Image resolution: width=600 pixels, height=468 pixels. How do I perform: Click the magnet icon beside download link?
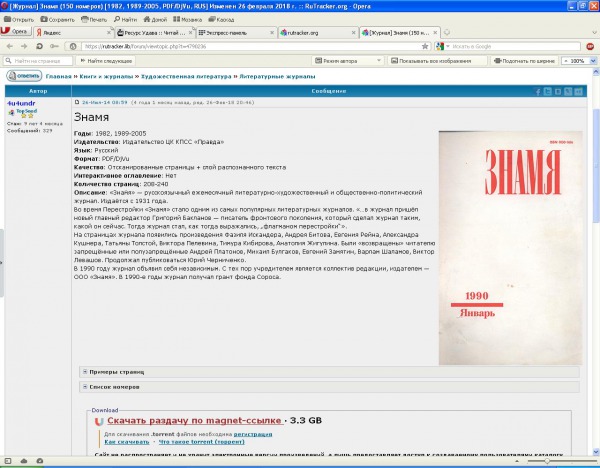tap(99, 421)
